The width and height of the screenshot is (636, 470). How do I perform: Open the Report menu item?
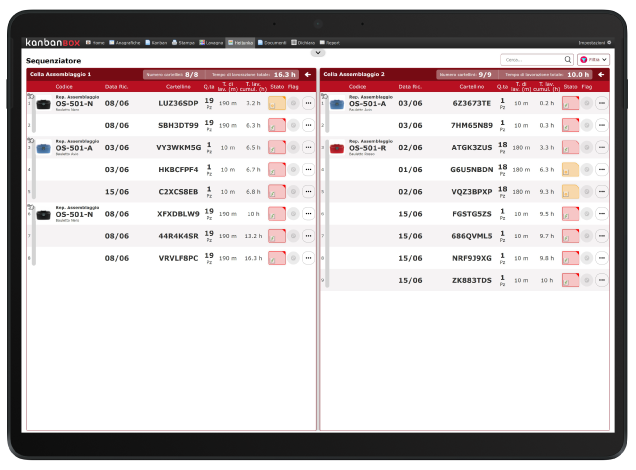[331, 43]
